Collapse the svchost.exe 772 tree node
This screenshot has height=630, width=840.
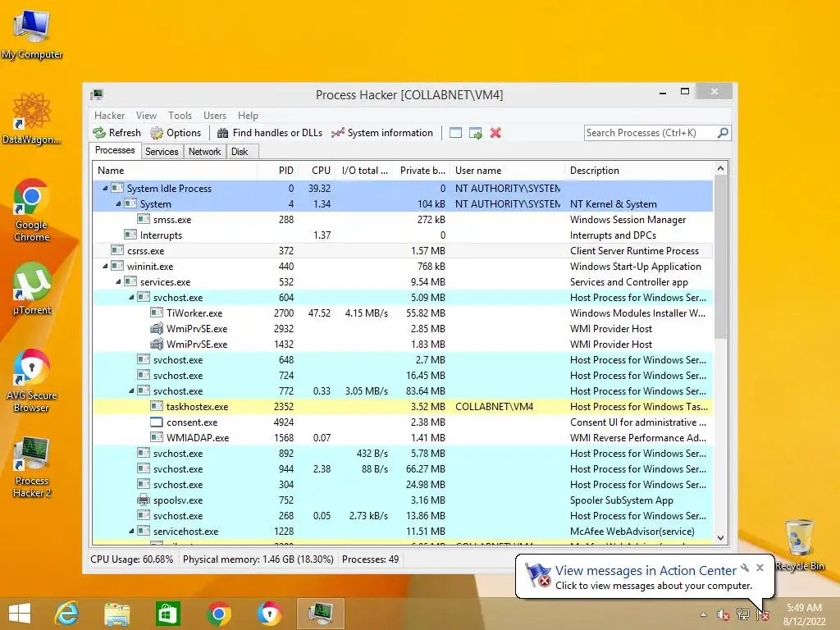tap(131, 391)
